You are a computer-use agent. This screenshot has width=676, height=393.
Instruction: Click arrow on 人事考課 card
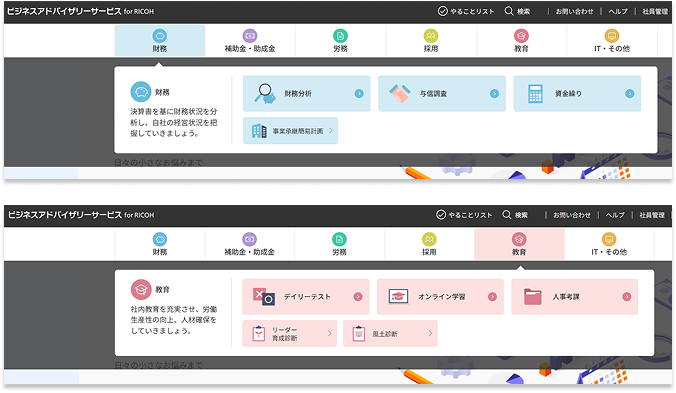(x=627, y=296)
